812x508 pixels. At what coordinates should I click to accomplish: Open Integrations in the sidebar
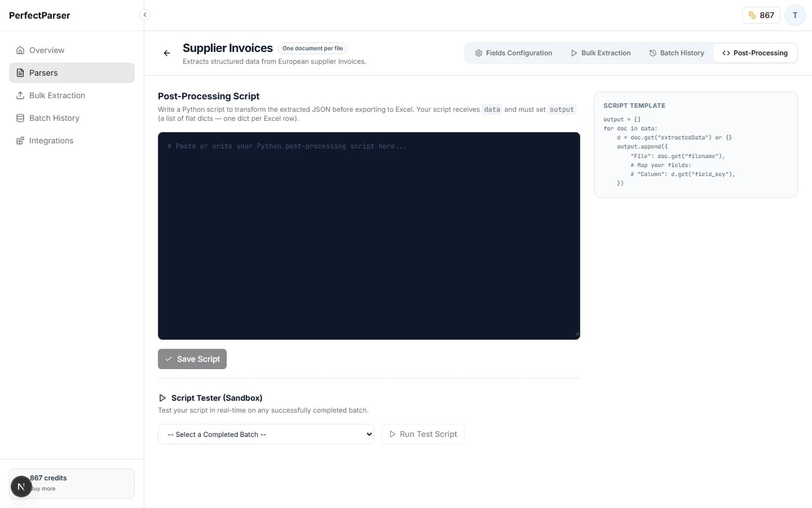72,141
